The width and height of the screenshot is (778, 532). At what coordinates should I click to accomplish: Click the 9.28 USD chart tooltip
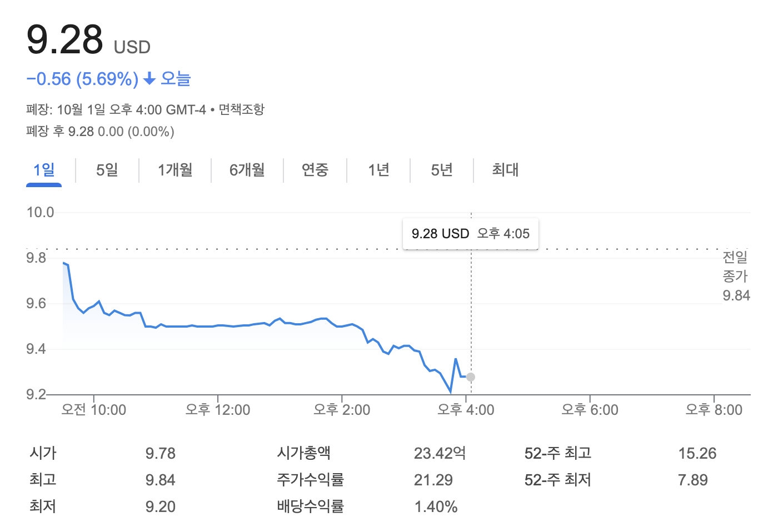pyautogui.click(x=471, y=234)
